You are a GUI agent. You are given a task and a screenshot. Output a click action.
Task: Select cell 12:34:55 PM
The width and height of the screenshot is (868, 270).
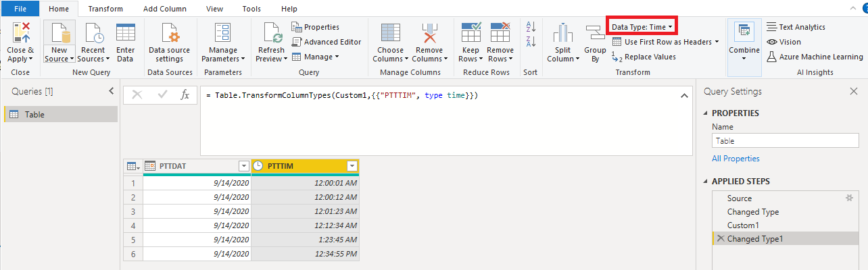click(305, 254)
